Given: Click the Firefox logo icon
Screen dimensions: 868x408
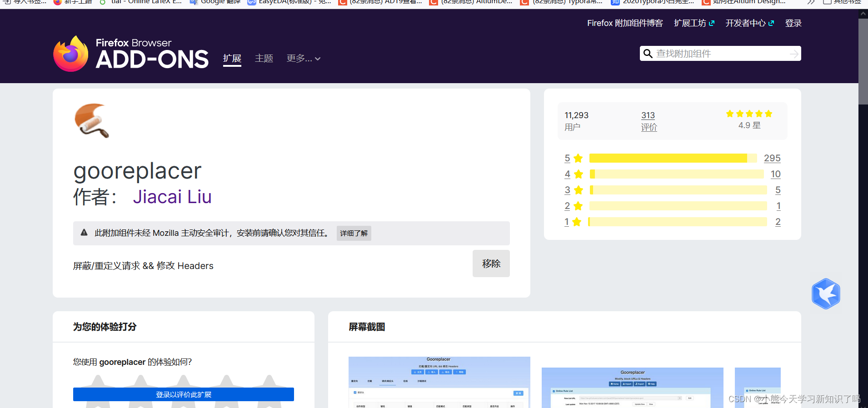Looking at the screenshot, I should pyautogui.click(x=70, y=54).
